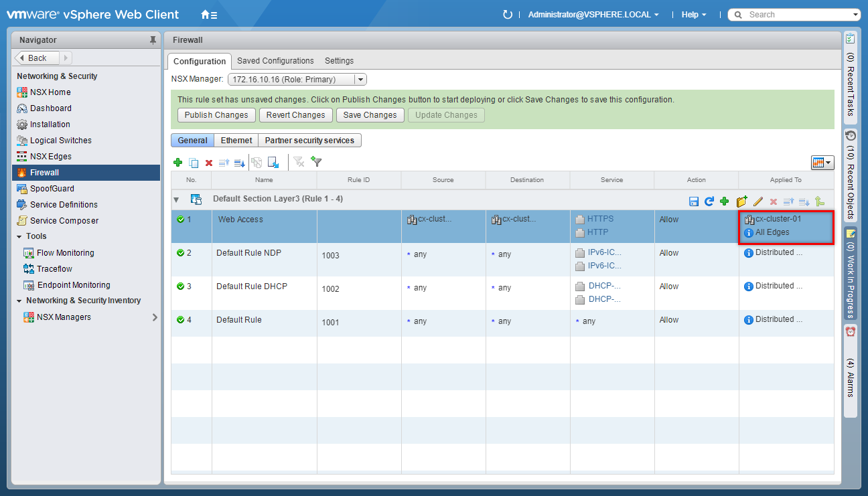Open the NSX Manager dropdown

click(360, 80)
